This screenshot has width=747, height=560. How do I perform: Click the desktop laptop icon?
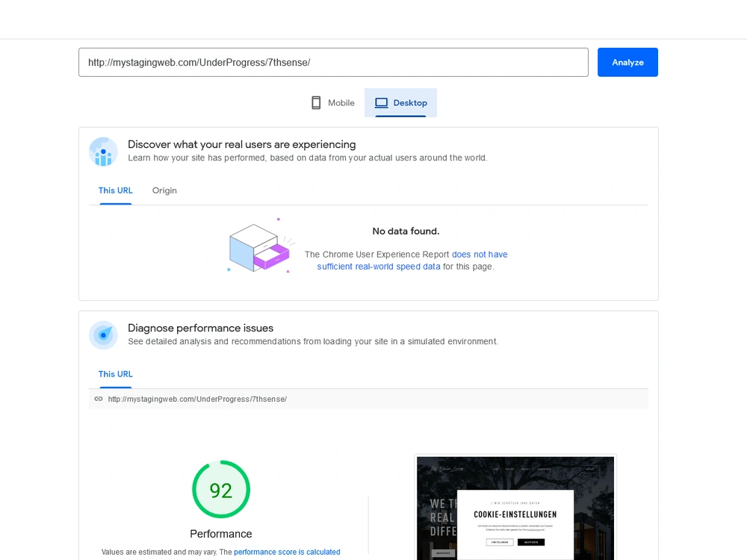(x=382, y=103)
